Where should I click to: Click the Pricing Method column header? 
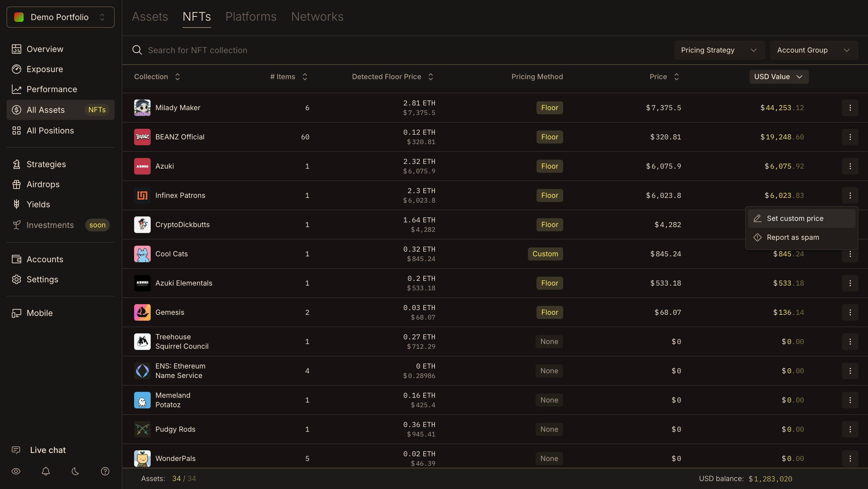pos(537,77)
